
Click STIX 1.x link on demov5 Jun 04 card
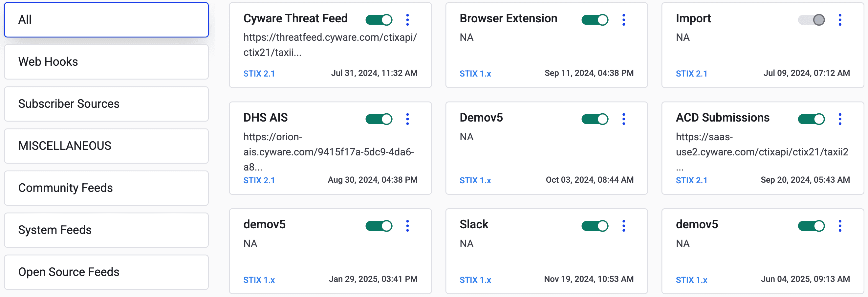(691, 280)
